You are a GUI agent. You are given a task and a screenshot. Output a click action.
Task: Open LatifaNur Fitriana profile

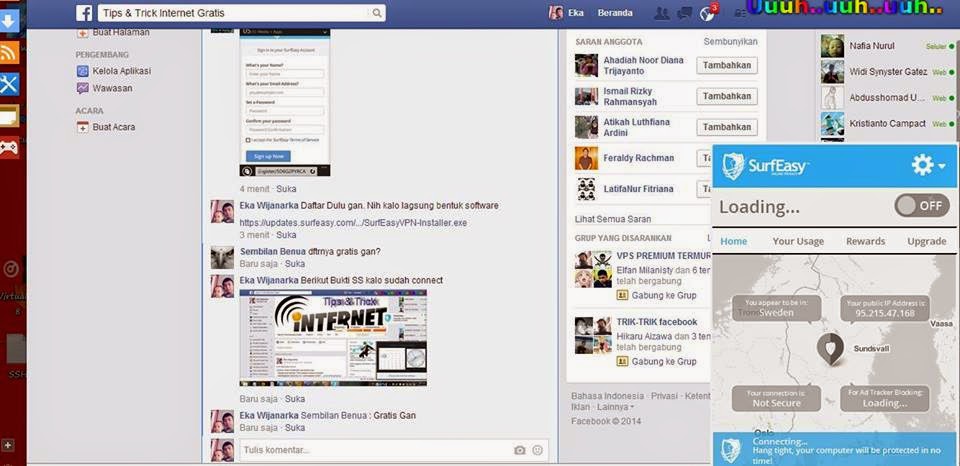[x=639, y=189]
